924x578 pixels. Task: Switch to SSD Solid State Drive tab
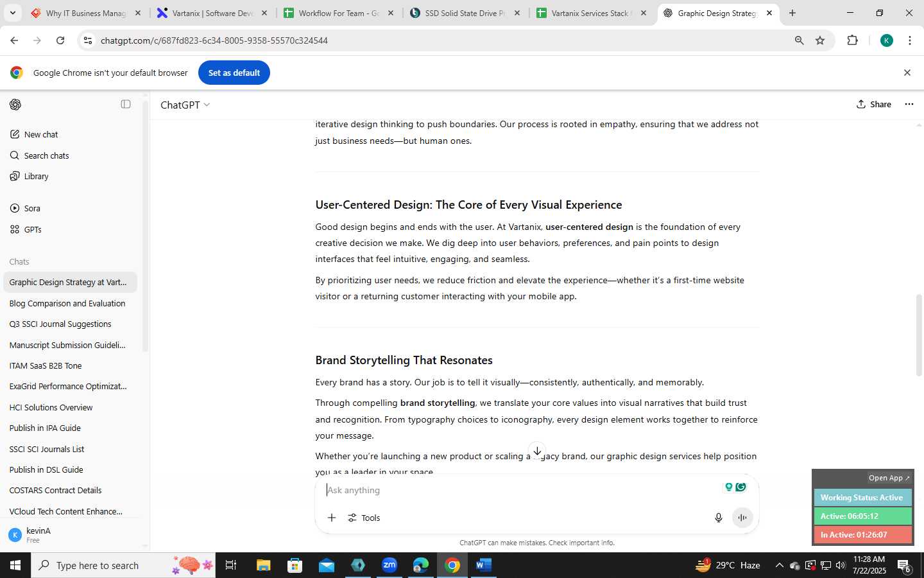tap(465, 13)
